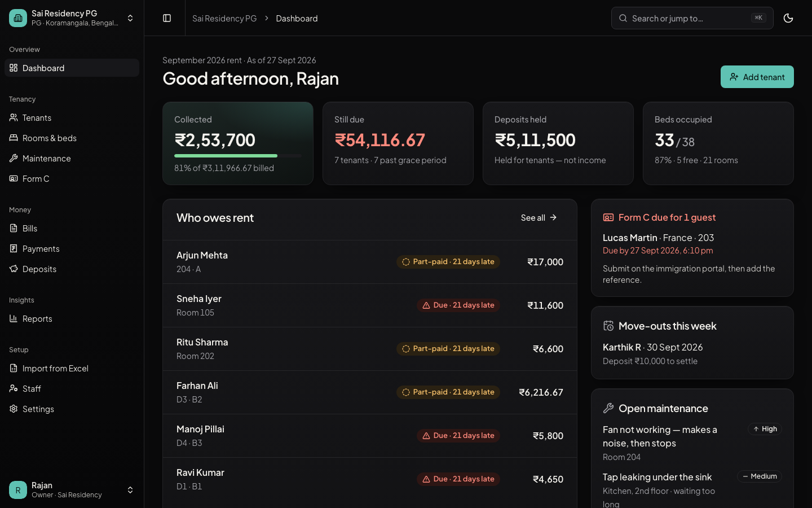
Task: Click Farhan Ali's amount ₹6,216.67
Action: pyautogui.click(x=541, y=392)
